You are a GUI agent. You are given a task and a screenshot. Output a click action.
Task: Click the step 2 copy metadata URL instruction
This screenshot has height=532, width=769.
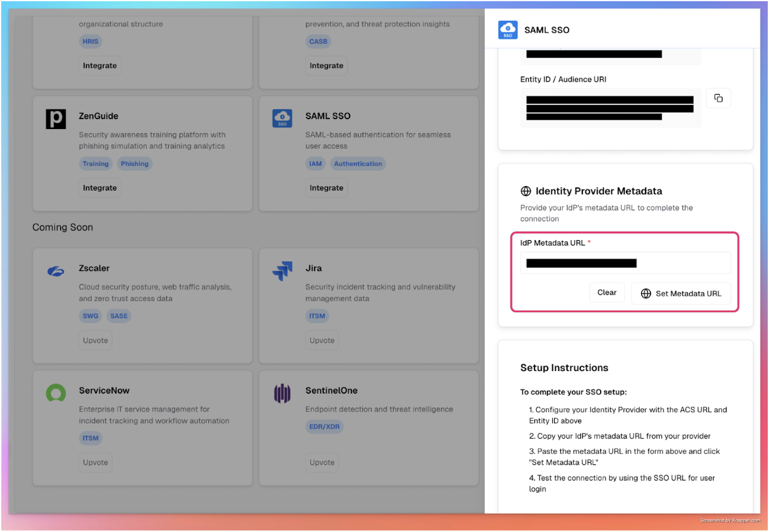[x=620, y=436]
